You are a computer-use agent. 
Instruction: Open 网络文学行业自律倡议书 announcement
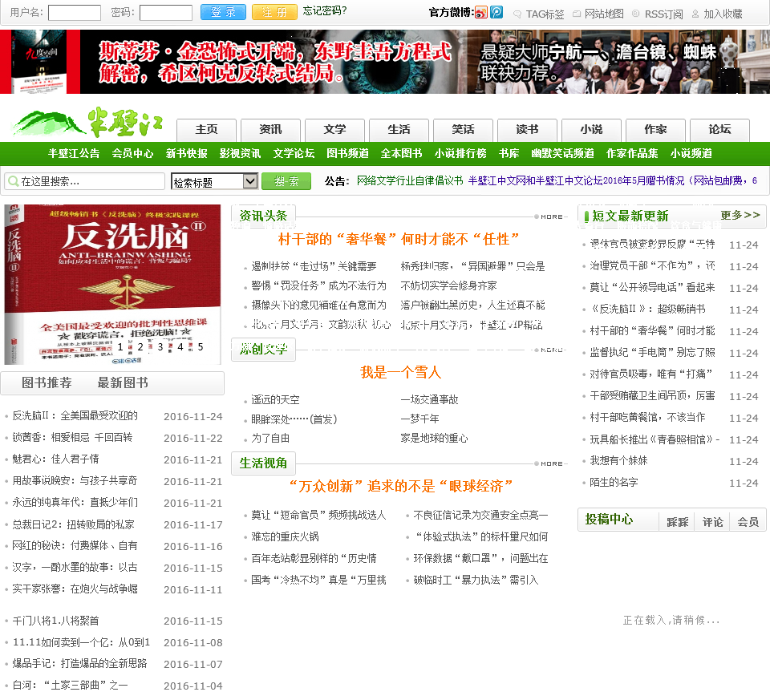click(410, 180)
